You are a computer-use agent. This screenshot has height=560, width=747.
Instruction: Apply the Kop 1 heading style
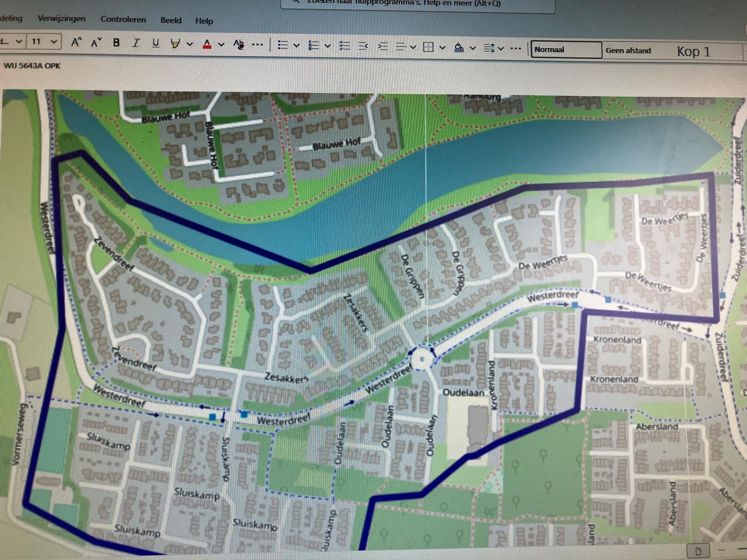(693, 51)
